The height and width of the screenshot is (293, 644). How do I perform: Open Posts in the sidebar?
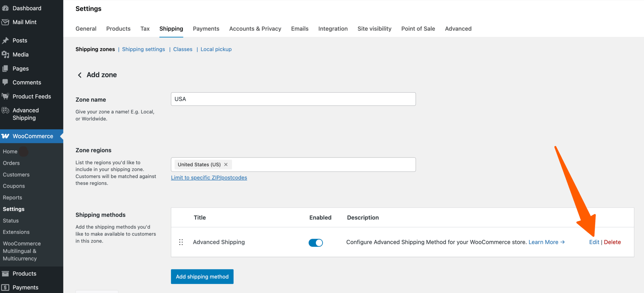(x=20, y=40)
